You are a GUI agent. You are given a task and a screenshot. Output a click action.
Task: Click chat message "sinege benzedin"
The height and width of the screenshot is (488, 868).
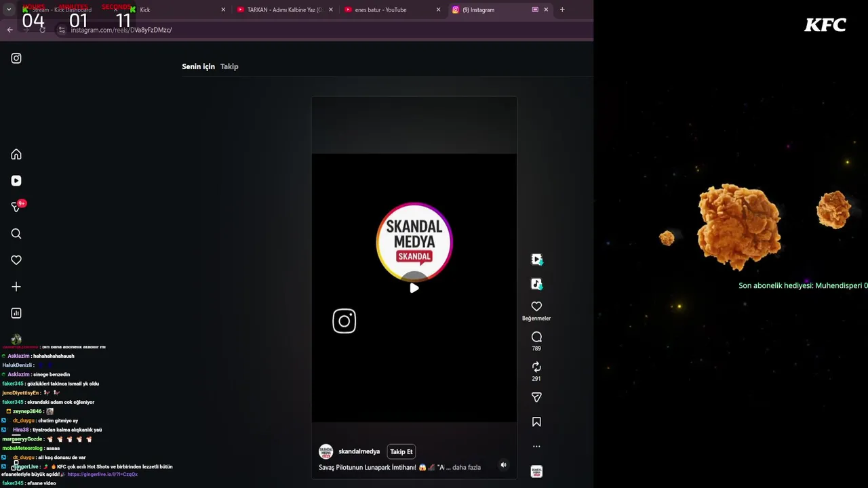pyautogui.click(x=52, y=374)
